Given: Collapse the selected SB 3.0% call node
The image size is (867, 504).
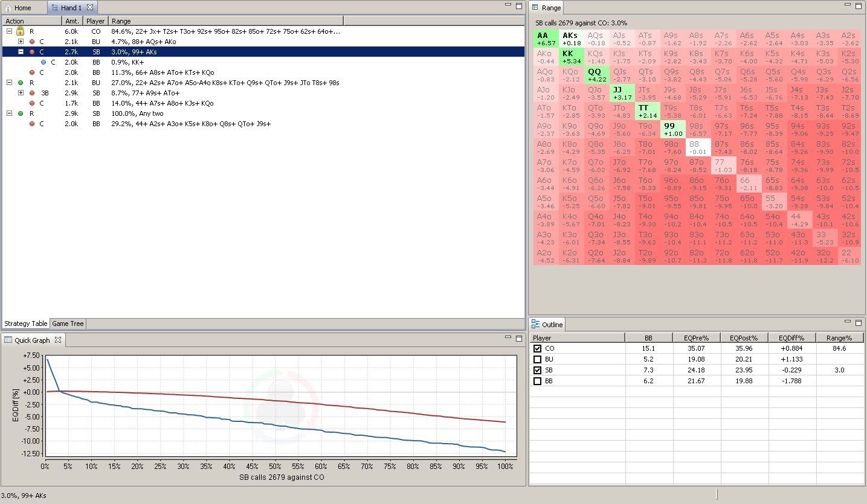Looking at the screenshot, I should [21, 52].
